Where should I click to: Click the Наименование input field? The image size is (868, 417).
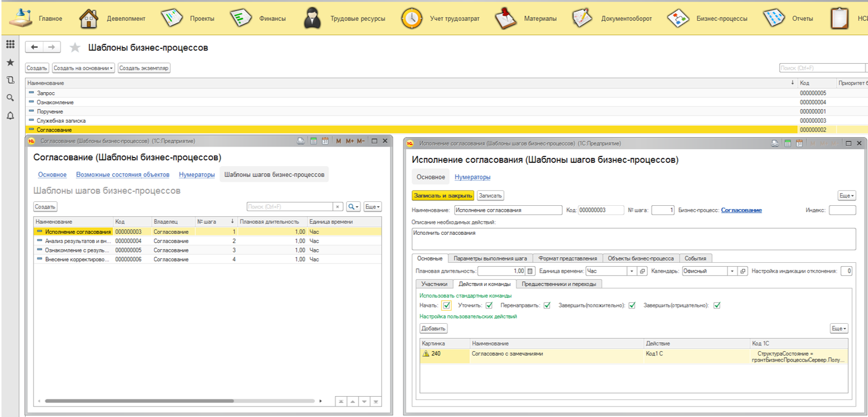click(x=508, y=210)
